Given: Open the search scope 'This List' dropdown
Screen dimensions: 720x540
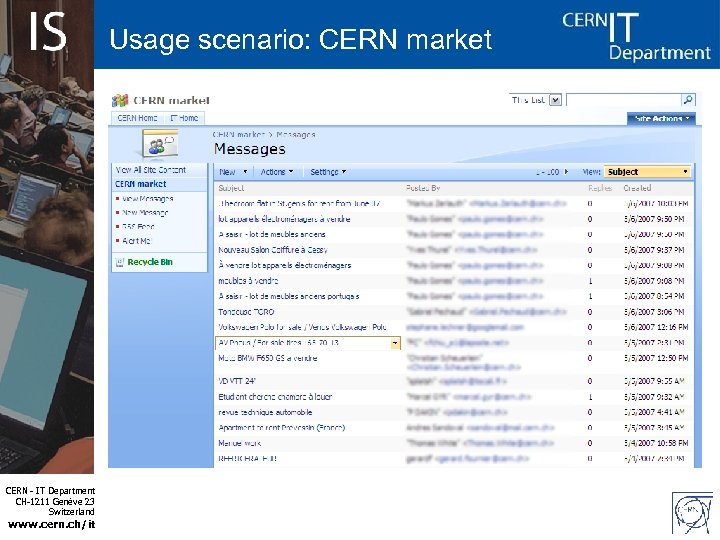Looking at the screenshot, I should pos(556,100).
